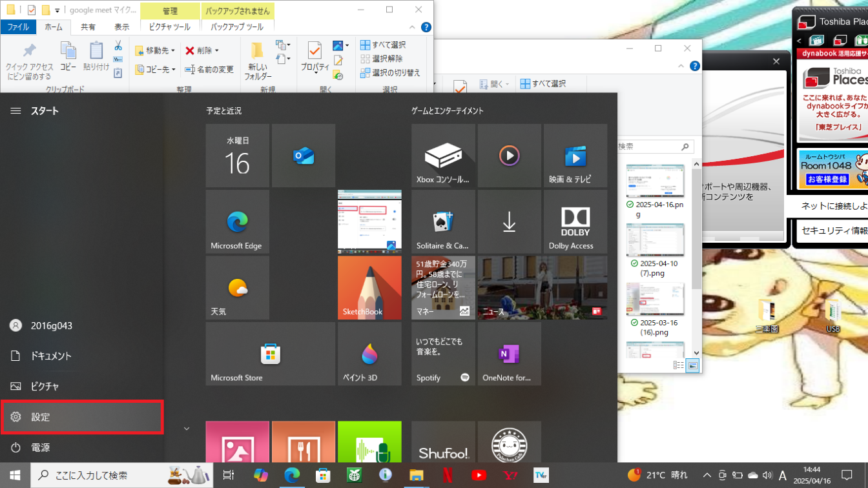Launch the Outlook tile in Start menu
Image resolution: width=868 pixels, height=488 pixels.
[303, 156]
